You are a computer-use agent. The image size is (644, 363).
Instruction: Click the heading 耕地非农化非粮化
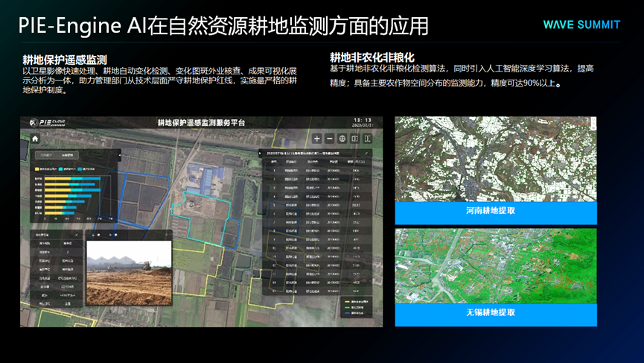coord(372,57)
